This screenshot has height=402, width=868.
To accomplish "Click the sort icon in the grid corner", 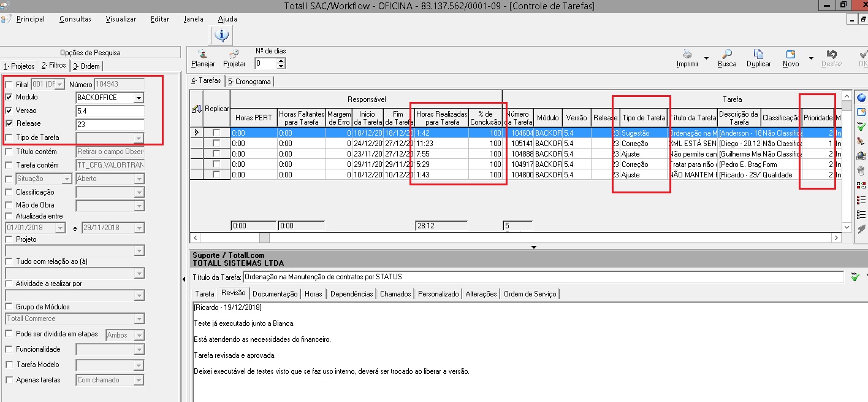I will tap(196, 109).
